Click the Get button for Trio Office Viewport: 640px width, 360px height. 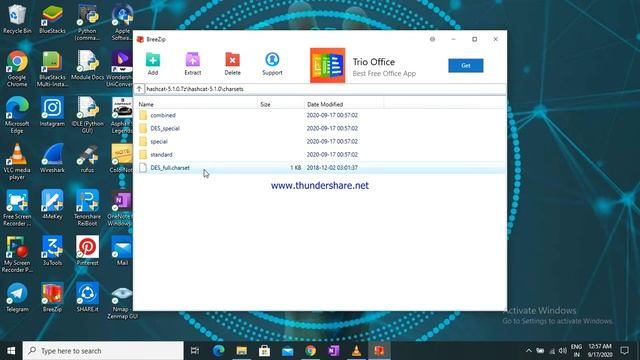465,65
